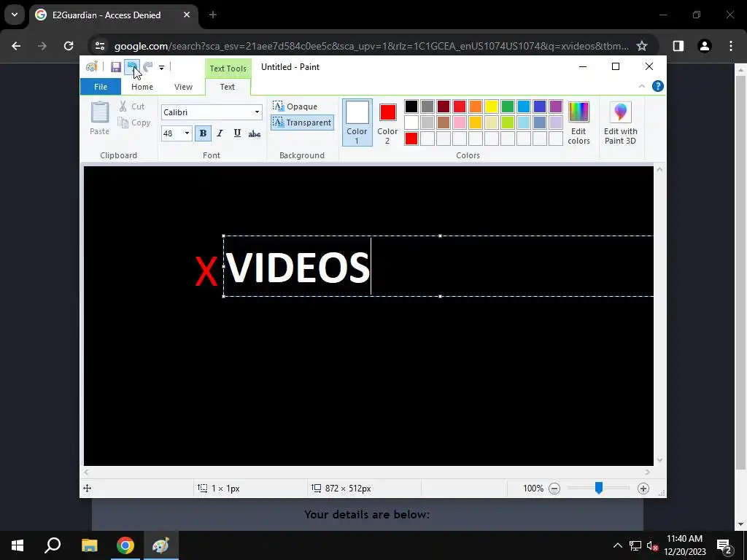Pick the yellow color from the palette

click(x=492, y=106)
